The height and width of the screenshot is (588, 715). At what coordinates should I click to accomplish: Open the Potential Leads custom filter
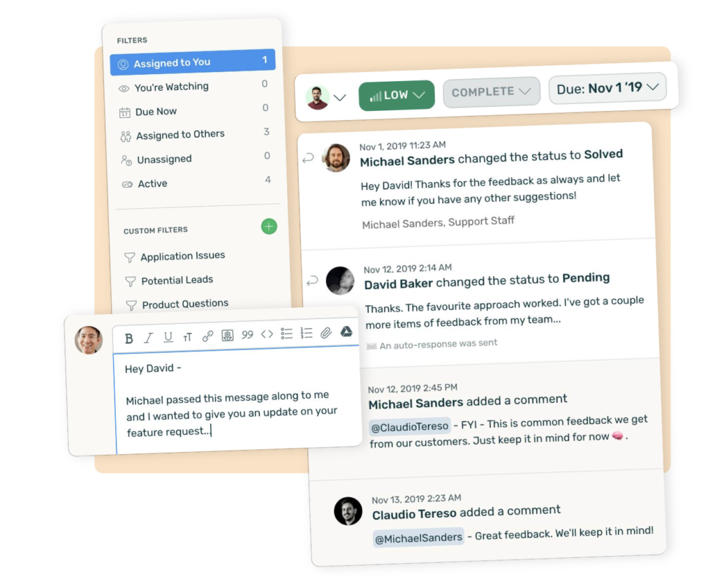[x=177, y=280]
